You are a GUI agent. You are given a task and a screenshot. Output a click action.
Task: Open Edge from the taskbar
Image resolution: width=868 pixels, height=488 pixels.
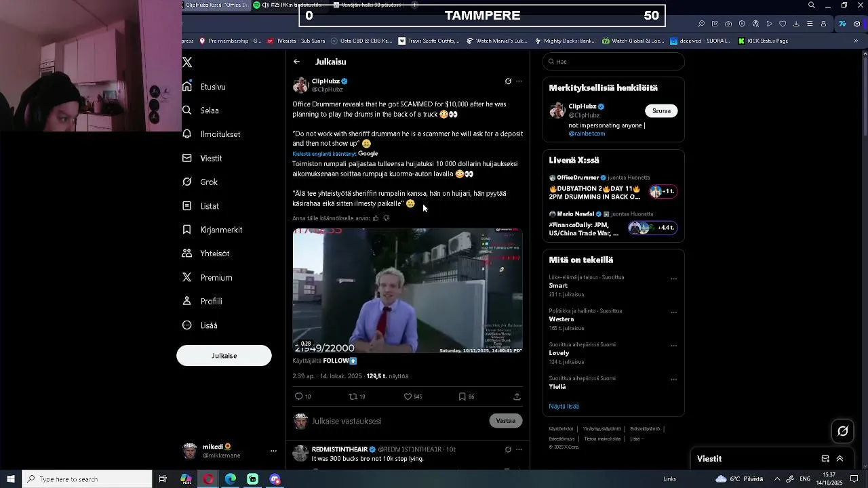pyautogui.click(x=231, y=479)
